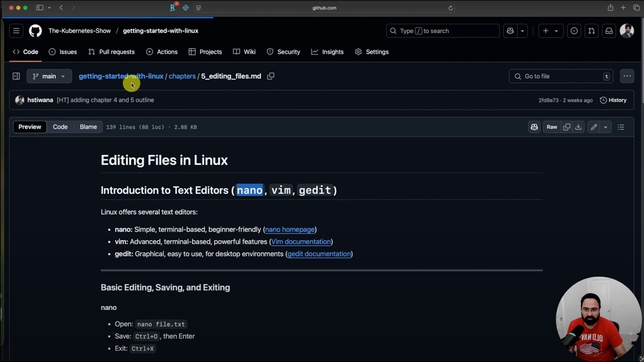Open the Pull requests tab
644x362 pixels.
(x=111, y=52)
